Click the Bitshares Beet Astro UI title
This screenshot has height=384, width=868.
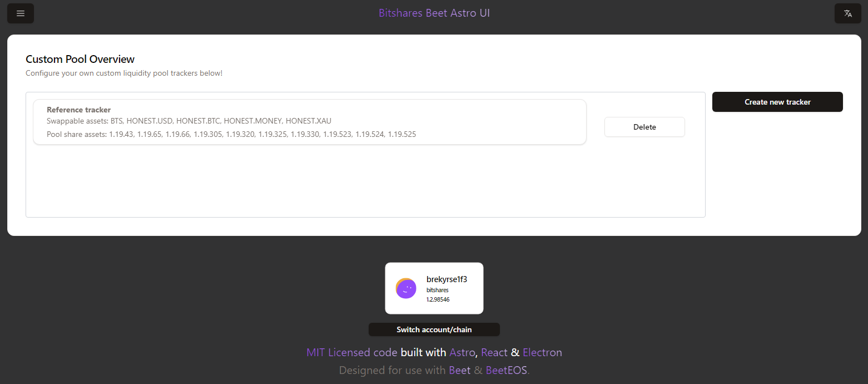434,13
